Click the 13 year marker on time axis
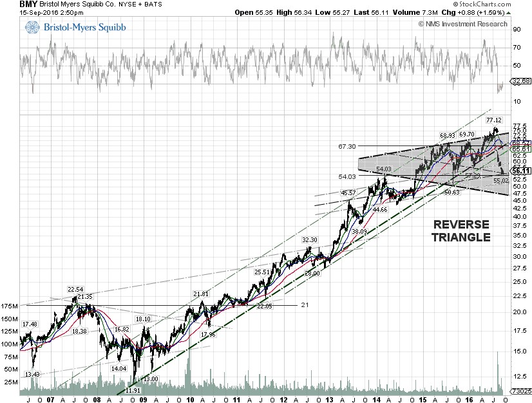 [x=329, y=400]
